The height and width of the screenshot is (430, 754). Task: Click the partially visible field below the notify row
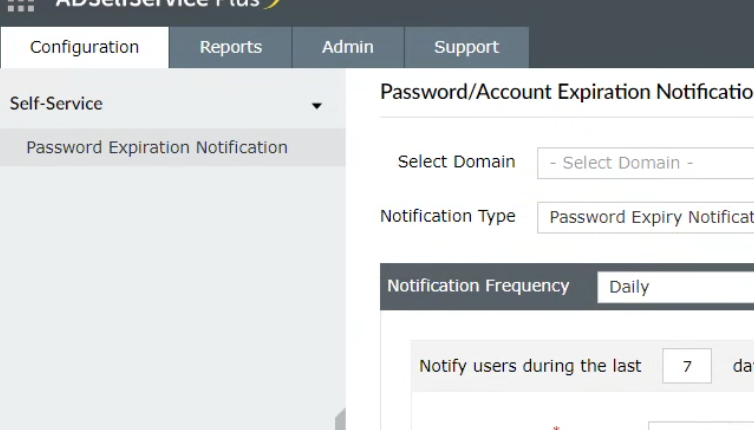700,425
